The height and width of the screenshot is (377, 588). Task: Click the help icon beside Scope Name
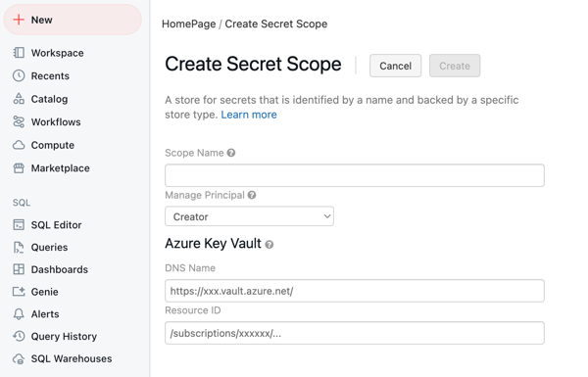point(231,153)
